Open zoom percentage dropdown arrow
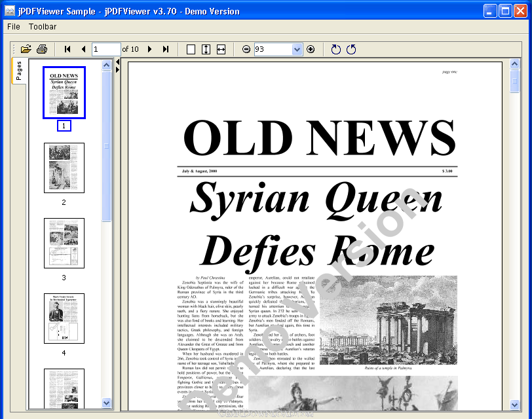This screenshot has height=419, width=532. [297, 50]
